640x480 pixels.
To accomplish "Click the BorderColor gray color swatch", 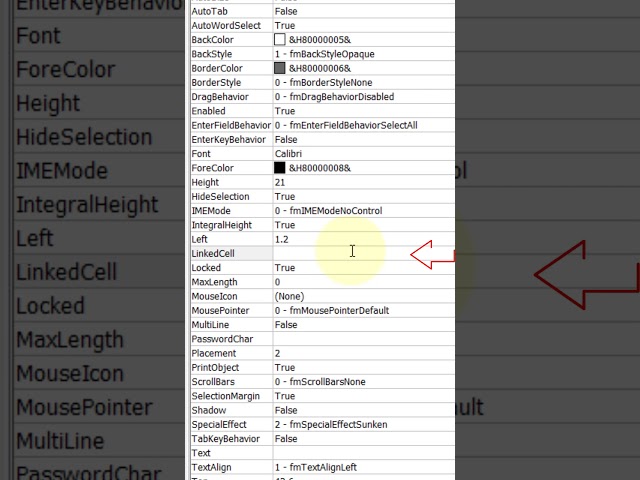I will point(280,68).
